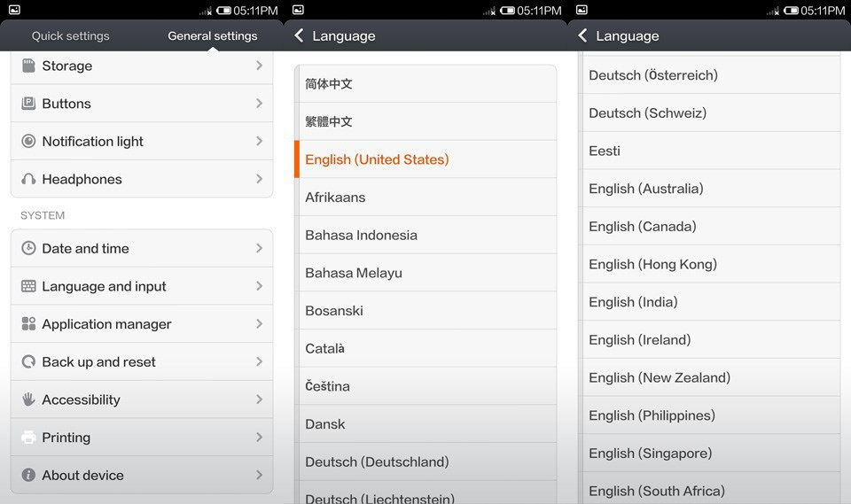851x504 pixels.
Task: Go back from middle Language screen
Action: tap(299, 35)
